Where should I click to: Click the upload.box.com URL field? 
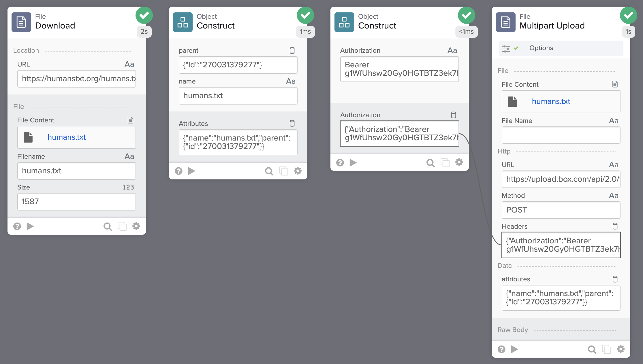[561, 179]
